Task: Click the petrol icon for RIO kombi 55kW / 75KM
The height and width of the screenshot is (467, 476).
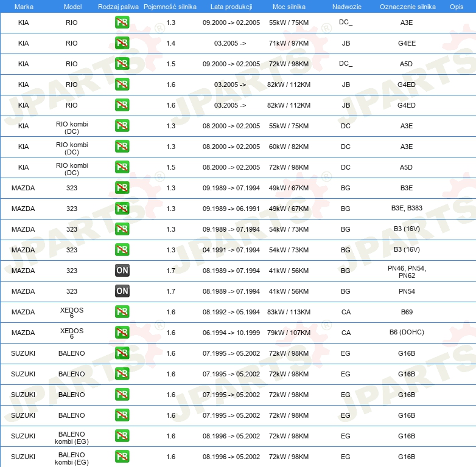Action: tap(122, 126)
